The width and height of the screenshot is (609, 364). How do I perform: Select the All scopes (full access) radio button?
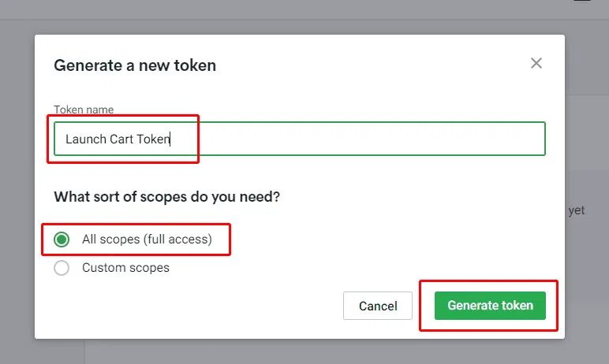click(x=62, y=240)
